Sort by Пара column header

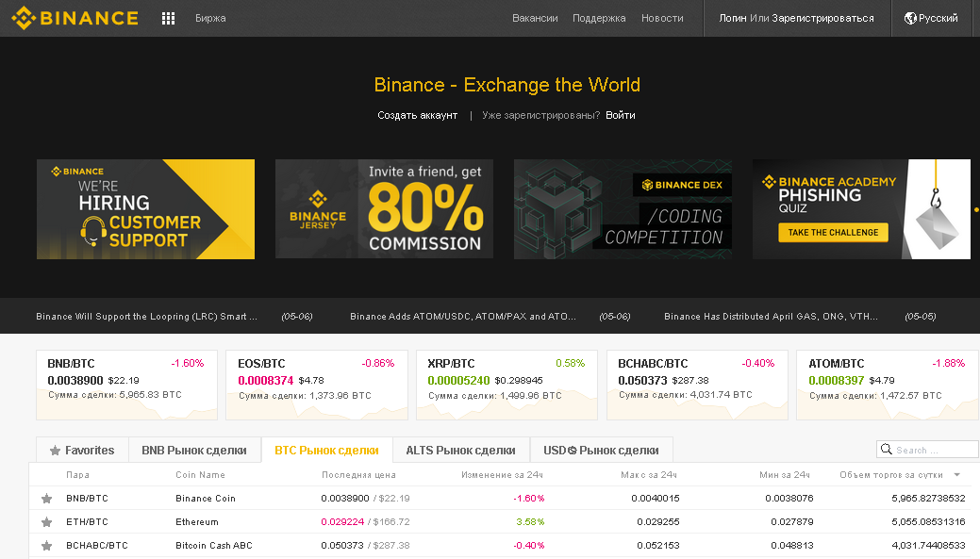tap(77, 475)
